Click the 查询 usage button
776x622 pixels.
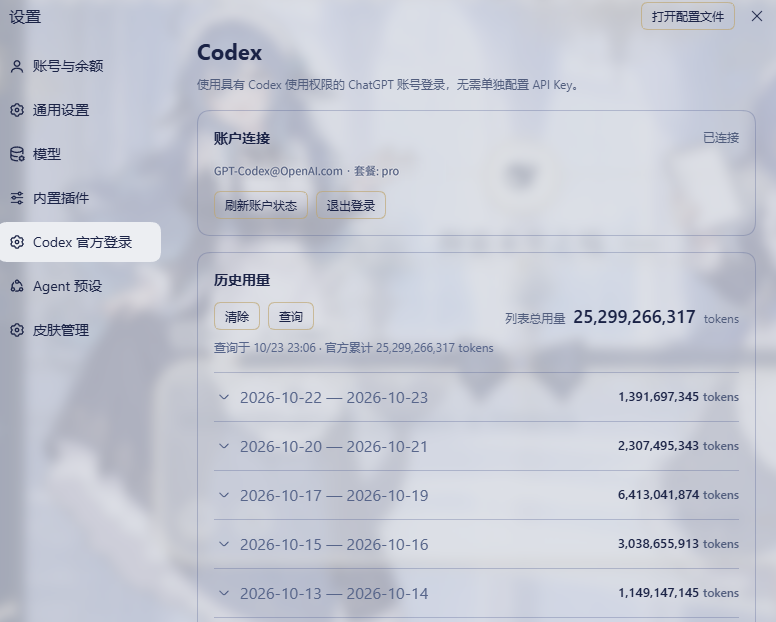[291, 316]
